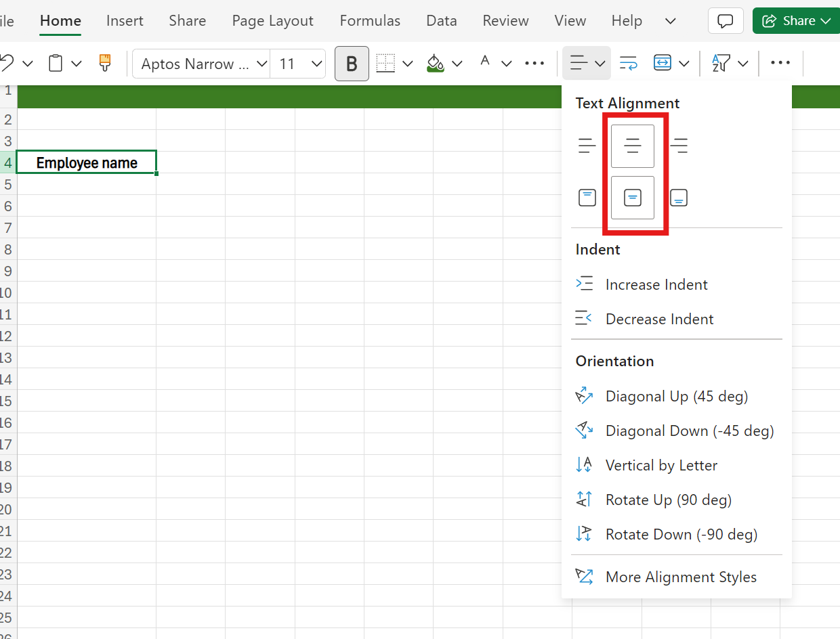
Task: Expand the Paste options dropdown arrow
Action: click(77, 64)
